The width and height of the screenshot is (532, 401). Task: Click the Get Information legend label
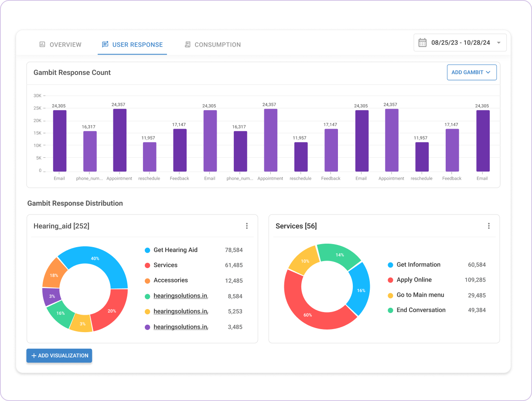coord(418,265)
